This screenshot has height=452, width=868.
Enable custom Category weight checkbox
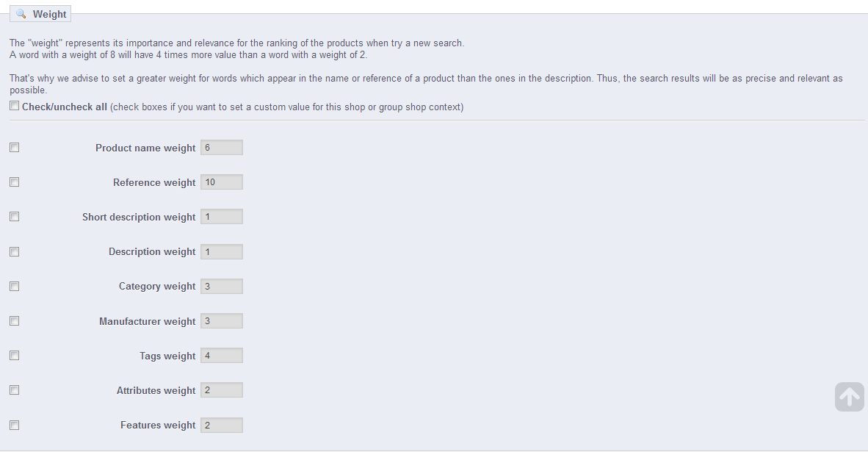tap(15, 286)
